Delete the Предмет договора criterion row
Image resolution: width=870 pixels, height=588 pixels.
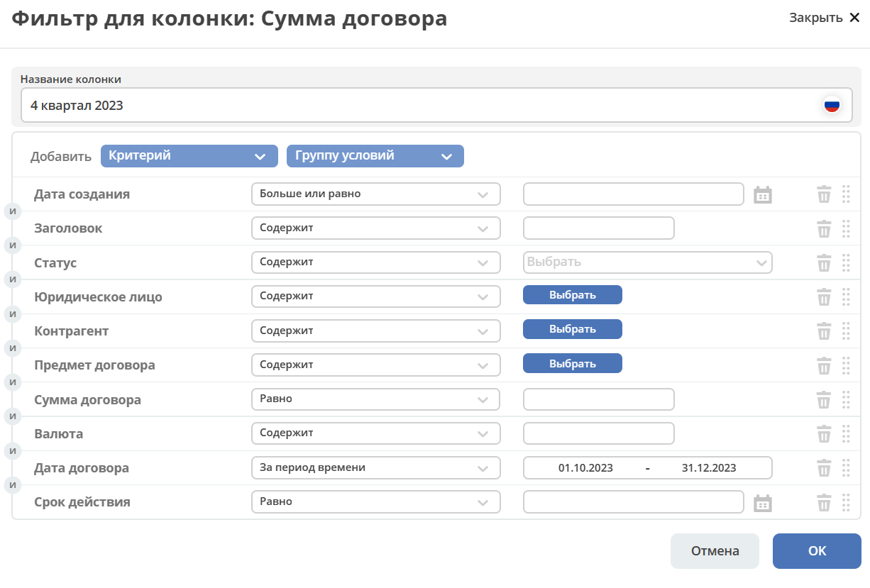[824, 365]
